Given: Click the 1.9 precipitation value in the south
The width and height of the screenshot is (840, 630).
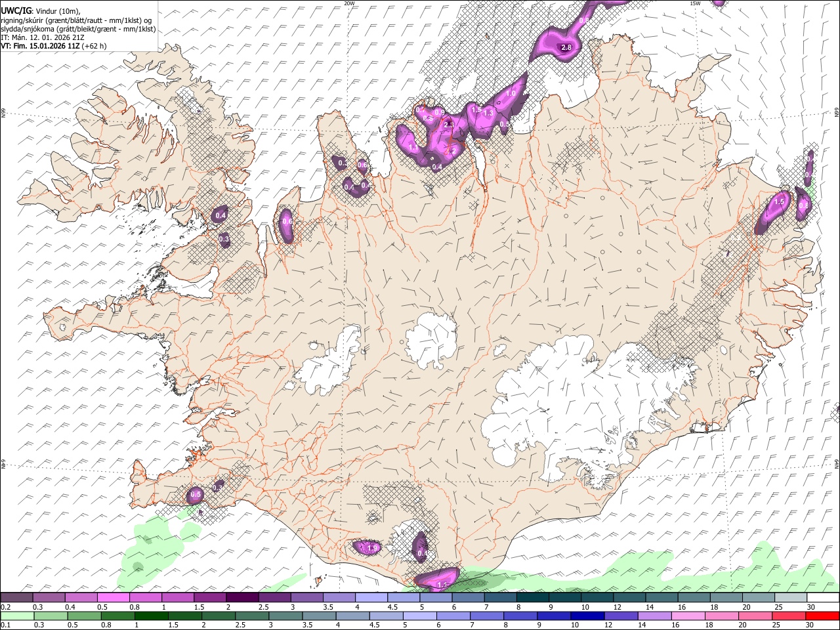Looking at the screenshot, I should [372, 548].
